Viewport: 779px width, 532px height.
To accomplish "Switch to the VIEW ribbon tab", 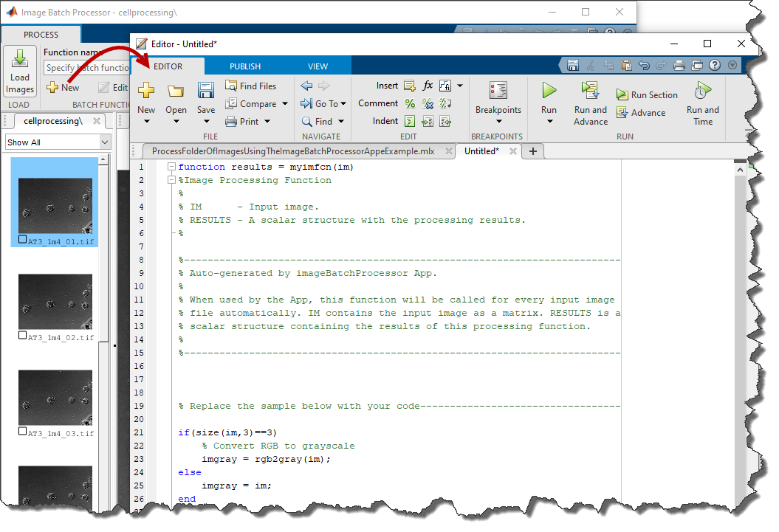I will pos(318,66).
